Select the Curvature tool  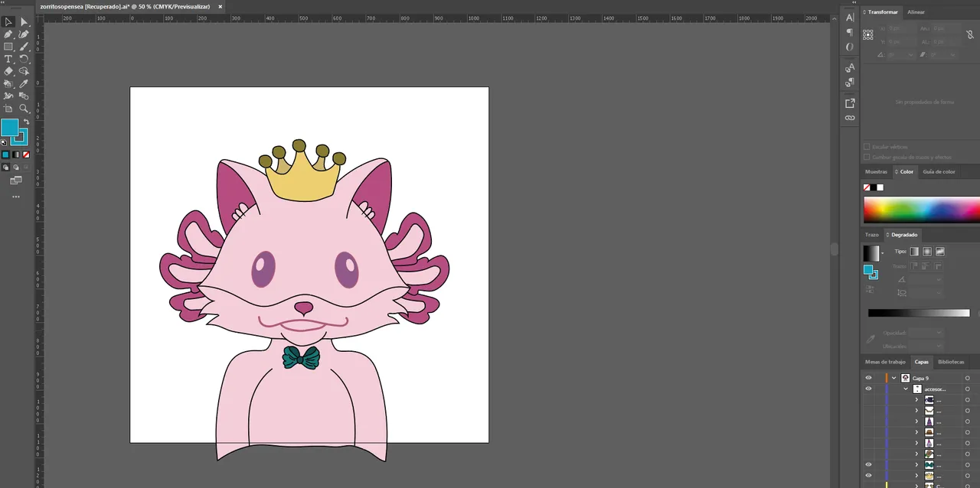tap(24, 34)
